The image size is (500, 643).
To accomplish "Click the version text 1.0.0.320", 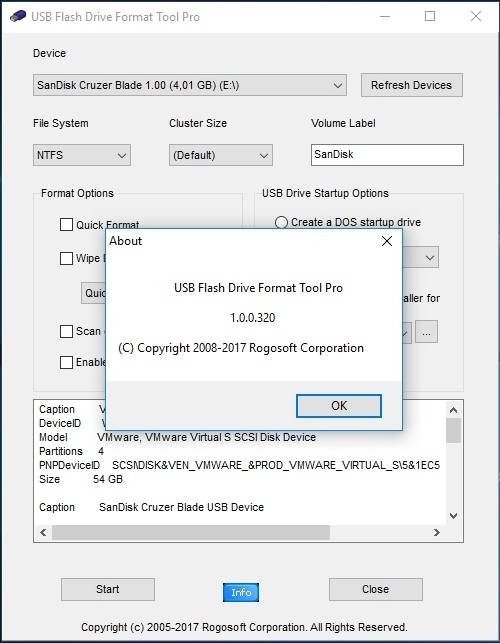I will [253, 318].
